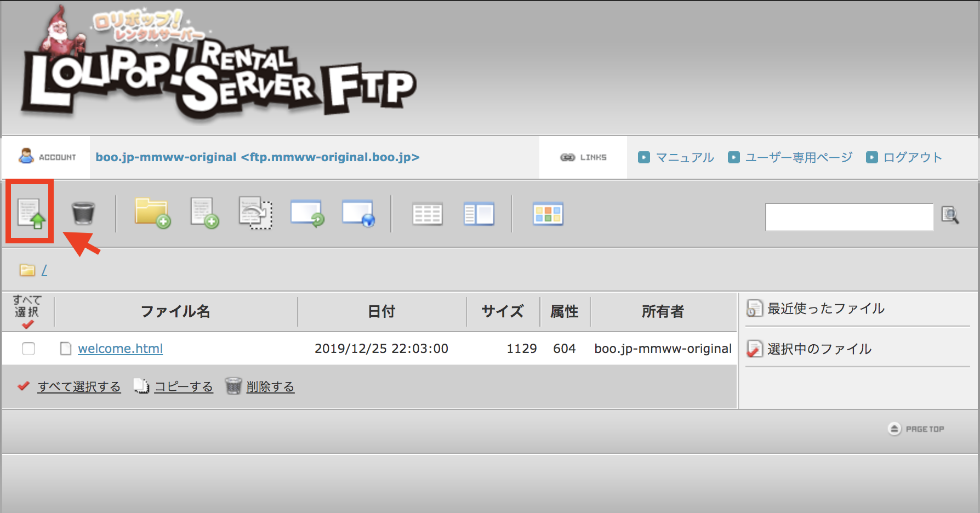Click the upload file icon
This screenshot has width=980, height=513.
[31, 213]
